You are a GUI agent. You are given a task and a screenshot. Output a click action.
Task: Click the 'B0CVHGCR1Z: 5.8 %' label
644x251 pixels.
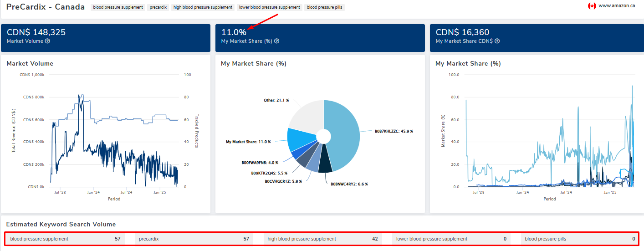283,181
